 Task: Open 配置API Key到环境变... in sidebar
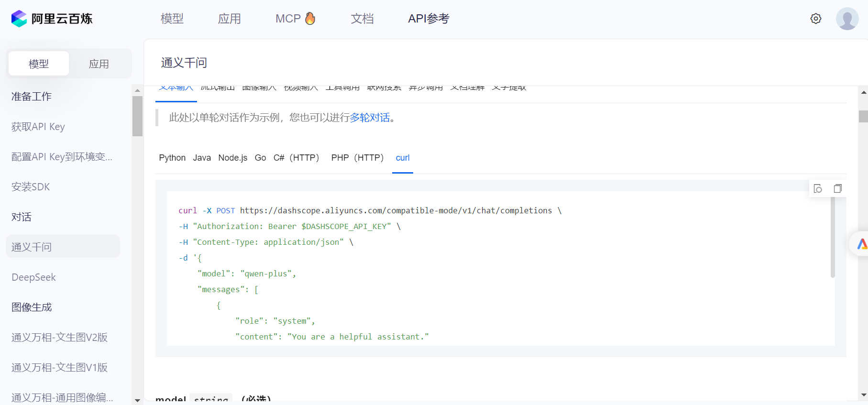[x=62, y=157]
